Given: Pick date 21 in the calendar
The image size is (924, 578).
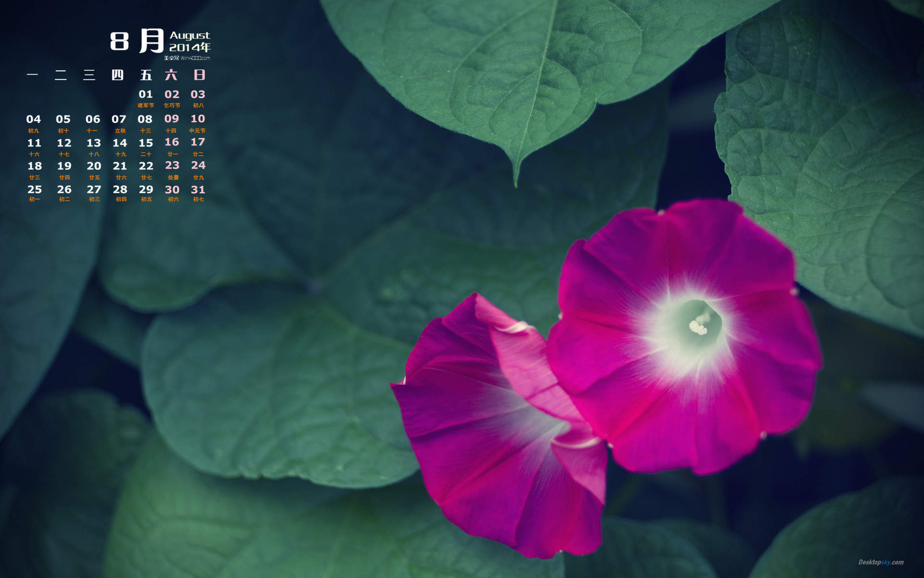Looking at the screenshot, I should point(120,166).
